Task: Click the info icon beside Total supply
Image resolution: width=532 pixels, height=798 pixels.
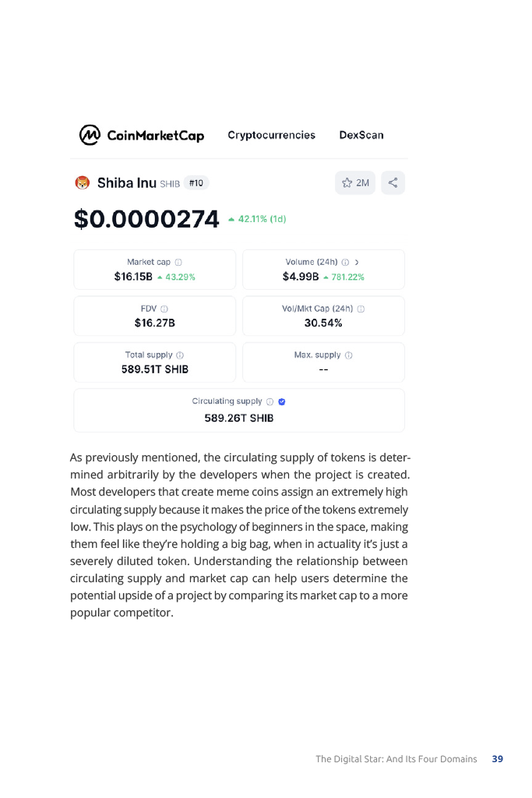Action: tap(180, 355)
